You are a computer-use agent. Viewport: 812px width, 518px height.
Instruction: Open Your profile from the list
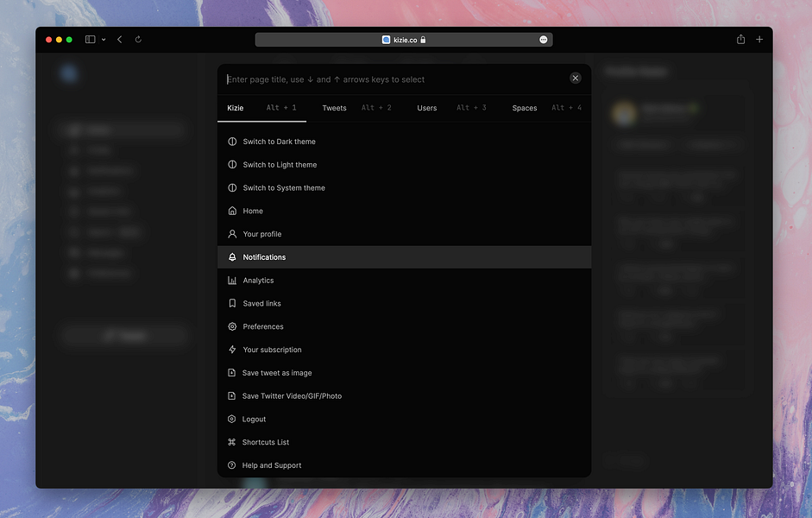click(404, 234)
